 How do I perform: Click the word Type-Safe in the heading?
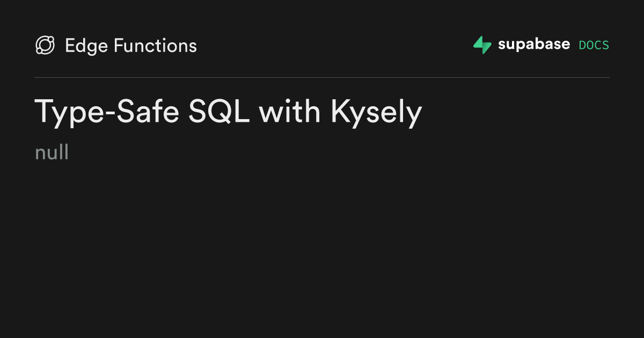(x=107, y=113)
